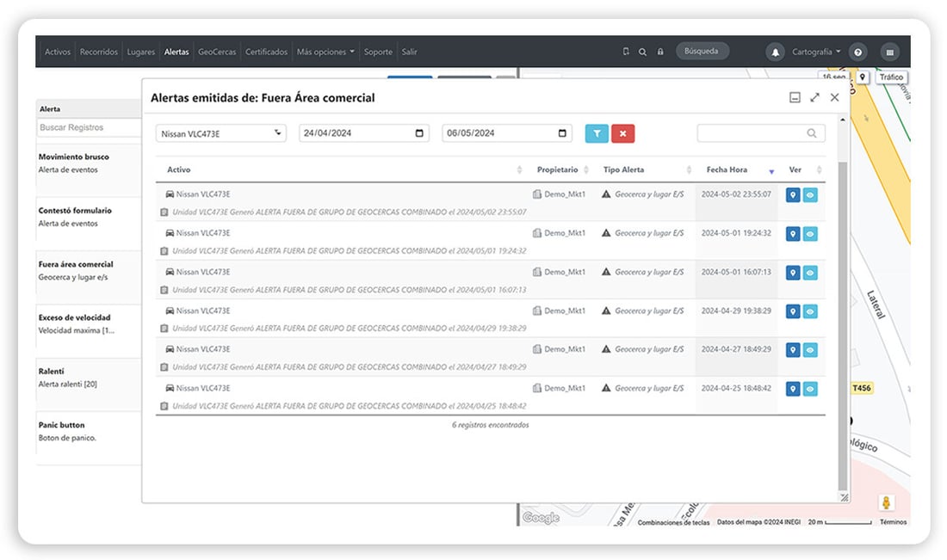Open Términos link on map footer

click(x=893, y=522)
